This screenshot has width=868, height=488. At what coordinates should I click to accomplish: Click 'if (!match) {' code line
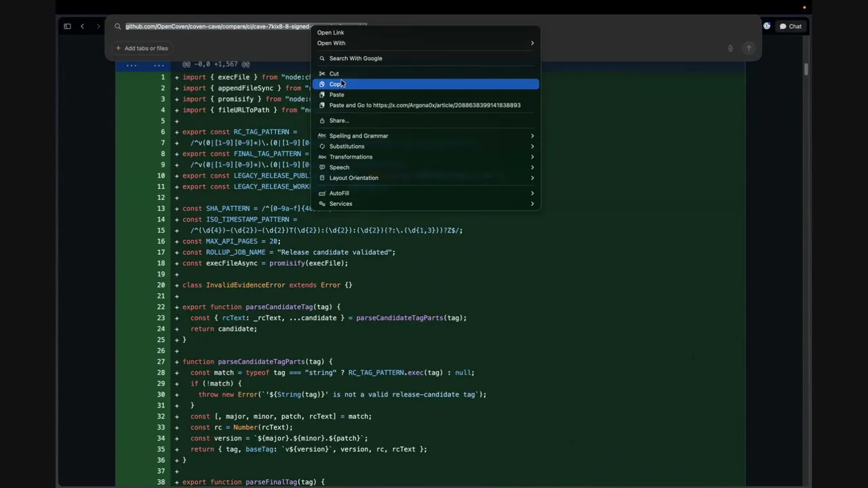point(216,384)
